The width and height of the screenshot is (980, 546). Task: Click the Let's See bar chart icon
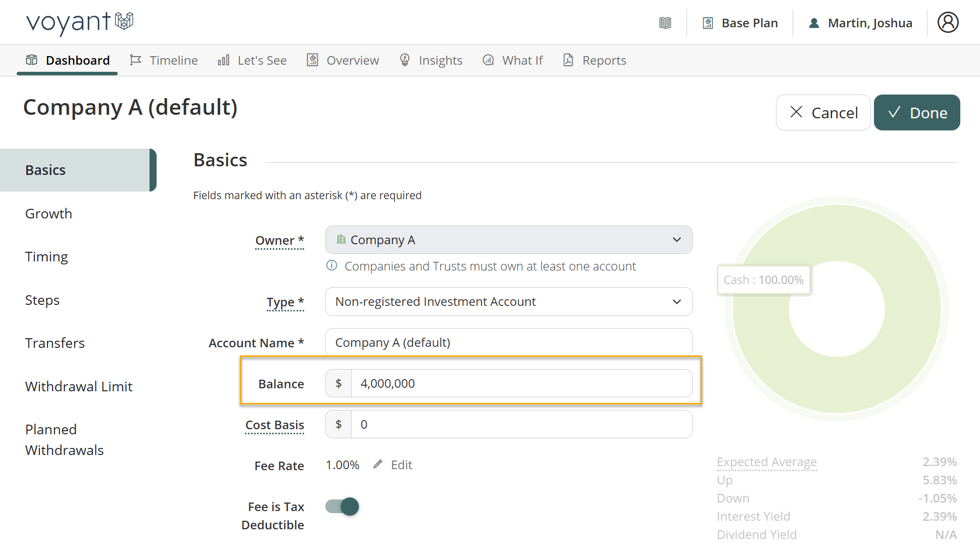pos(224,60)
